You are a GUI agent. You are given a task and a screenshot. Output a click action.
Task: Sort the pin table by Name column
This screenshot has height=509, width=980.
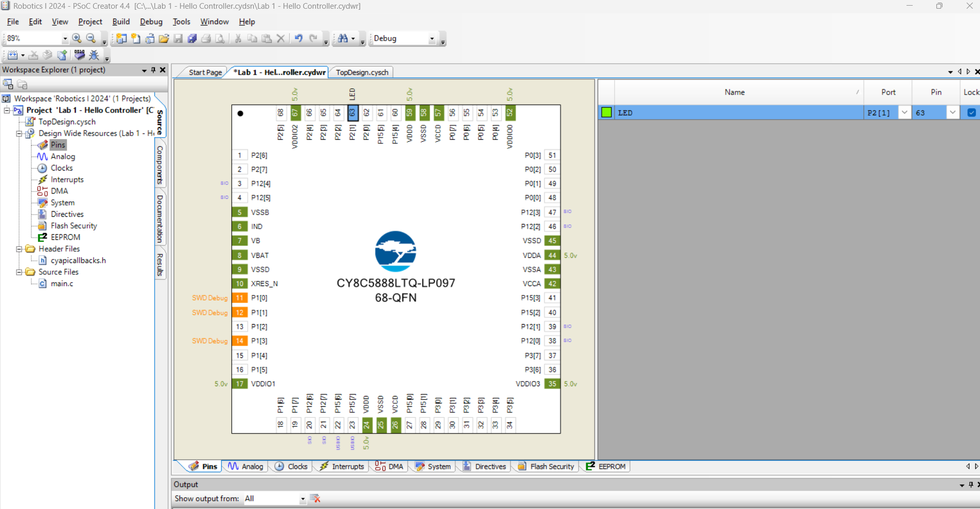[x=738, y=92]
